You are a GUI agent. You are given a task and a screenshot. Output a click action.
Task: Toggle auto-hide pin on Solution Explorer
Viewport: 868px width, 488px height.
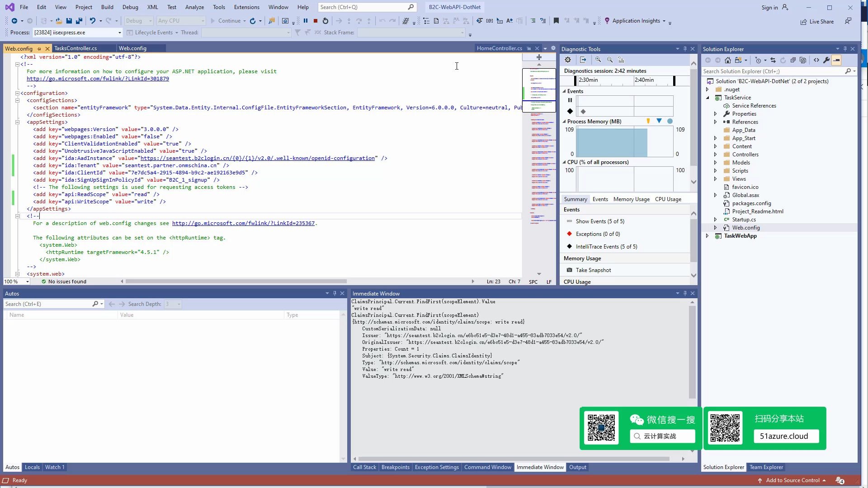tap(845, 49)
